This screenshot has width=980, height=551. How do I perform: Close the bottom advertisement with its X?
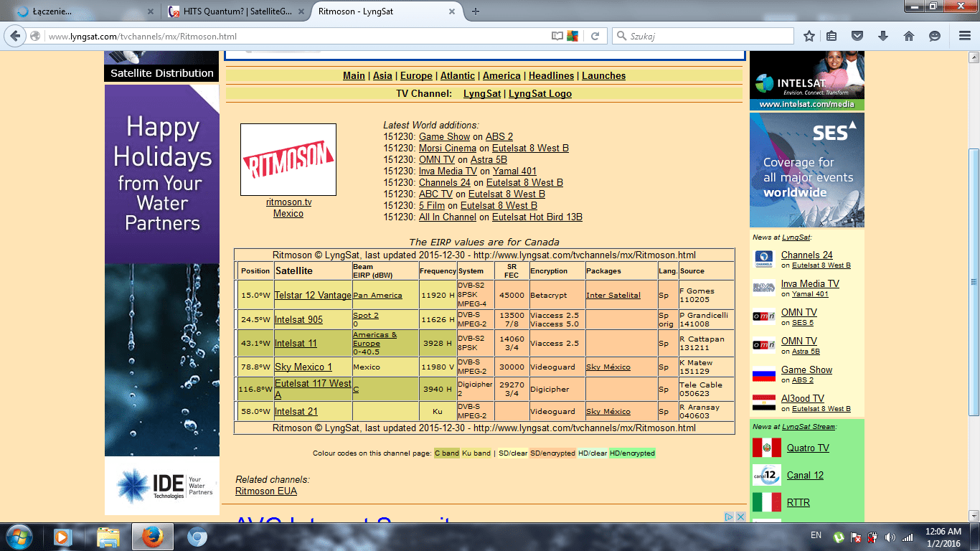pyautogui.click(x=740, y=517)
